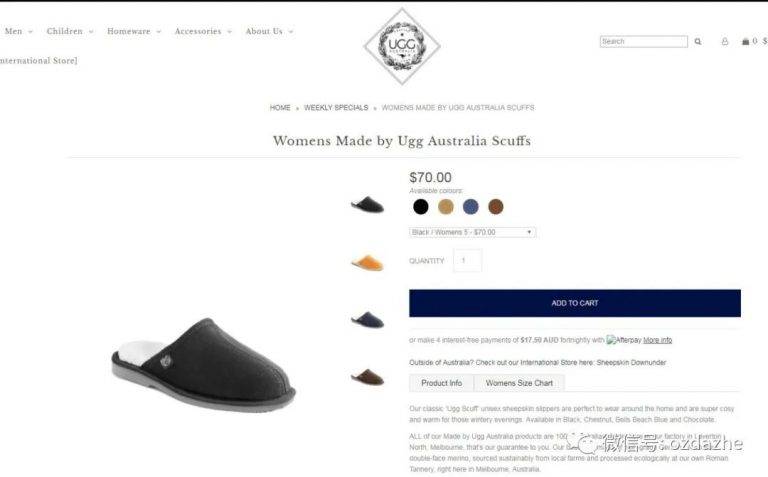Open the user account icon
This screenshot has width=768, height=477.
[x=725, y=42]
